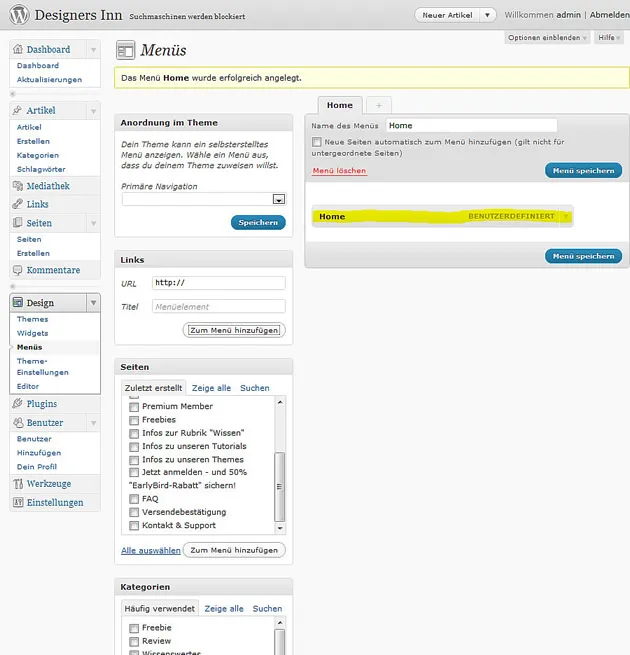Open Kategorien under Artikel
Screen dimensions: 630x655
[38, 155]
